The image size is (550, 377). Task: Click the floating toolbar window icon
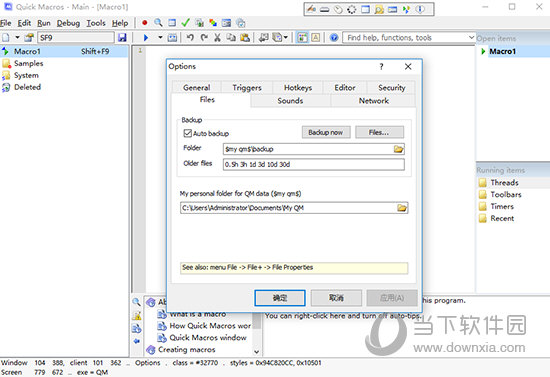pos(365,9)
